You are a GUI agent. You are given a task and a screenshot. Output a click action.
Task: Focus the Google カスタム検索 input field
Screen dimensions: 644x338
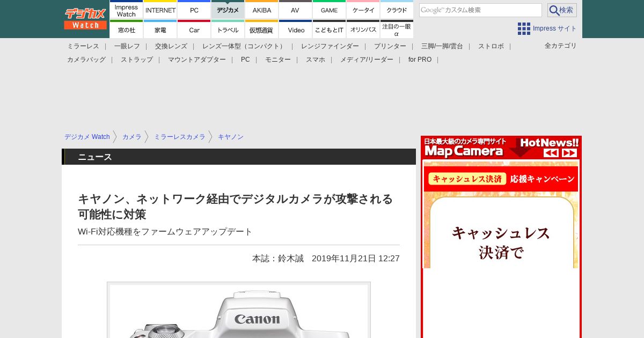(480, 10)
